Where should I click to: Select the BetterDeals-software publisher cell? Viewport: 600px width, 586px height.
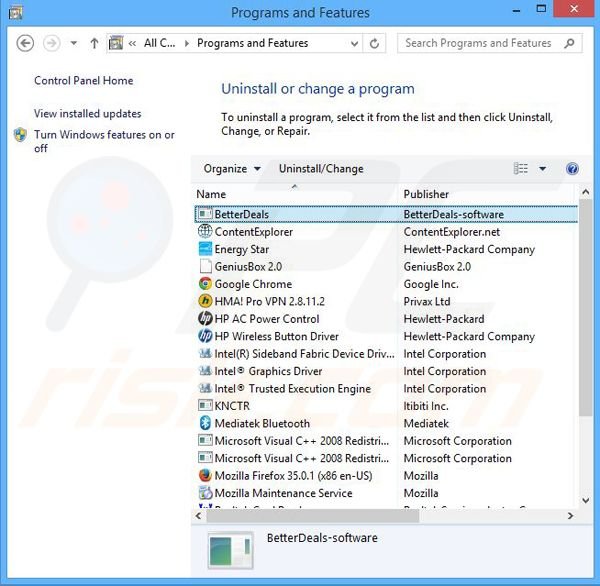[x=453, y=214]
